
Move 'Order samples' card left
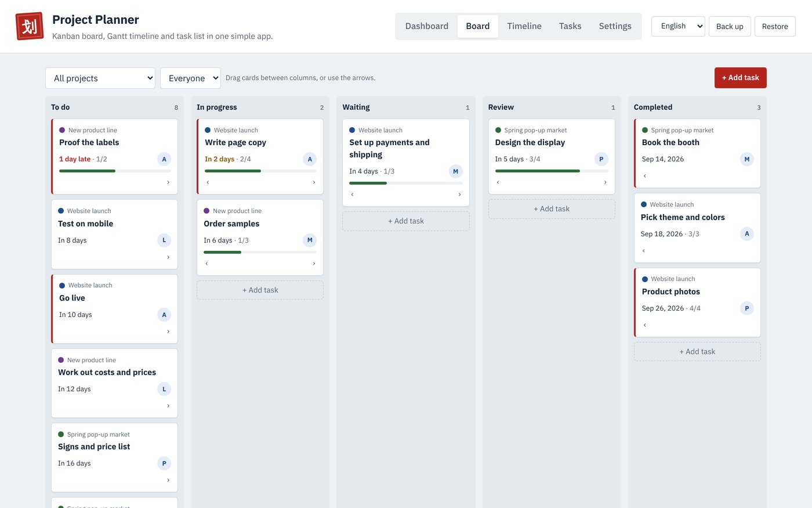click(x=206, y=264)
